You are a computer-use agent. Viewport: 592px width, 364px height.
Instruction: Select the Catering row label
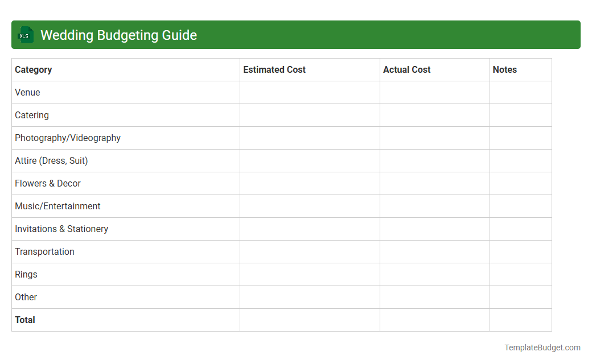click(x=32, y=115)
